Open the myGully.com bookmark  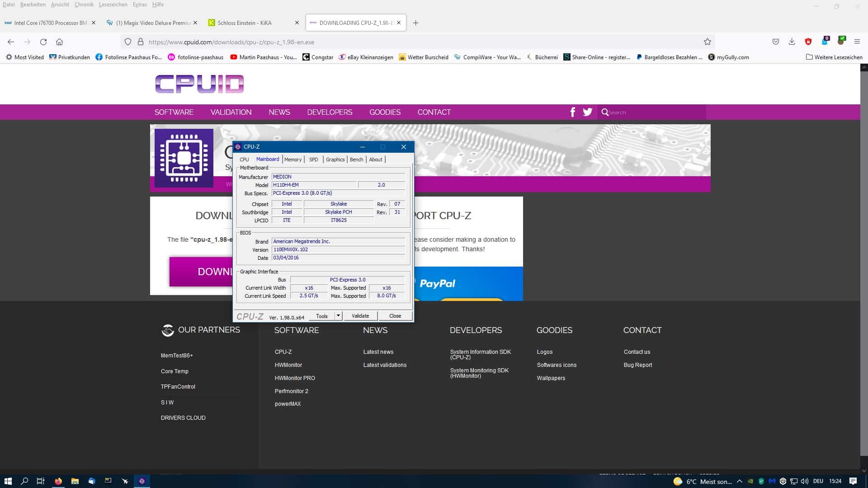(x=728, y=57)
